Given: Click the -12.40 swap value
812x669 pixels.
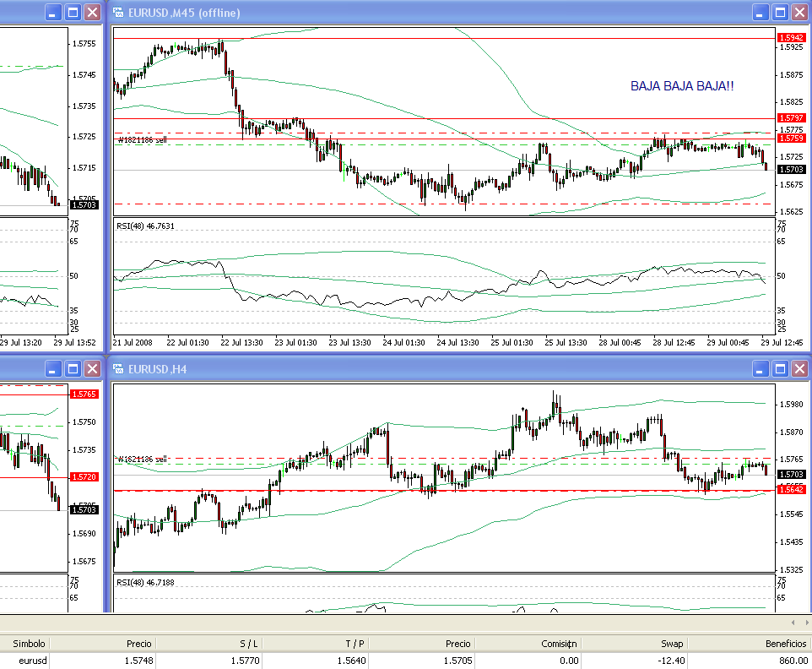Looking at the screenshot, I should [x=671, y=661].
